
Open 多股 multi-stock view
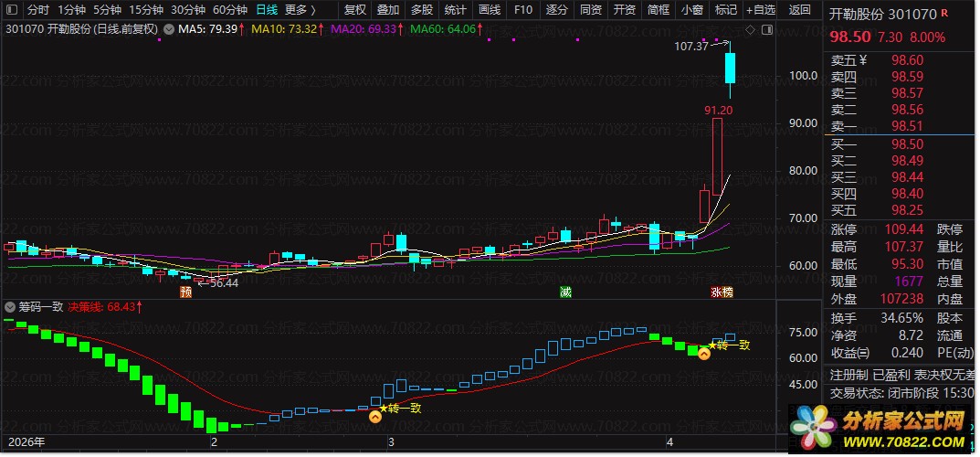click(x=422, y=10)
